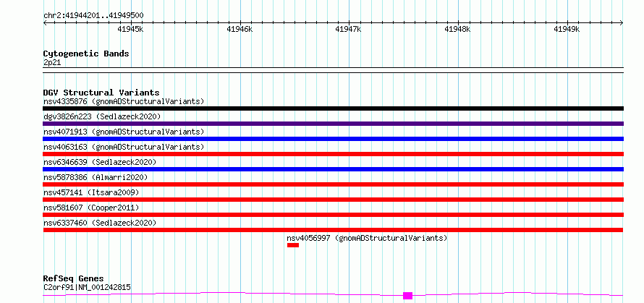Click the chr2:41944201..41949500 coordinate label
The image size is (644, 303).
click(93, 16)
